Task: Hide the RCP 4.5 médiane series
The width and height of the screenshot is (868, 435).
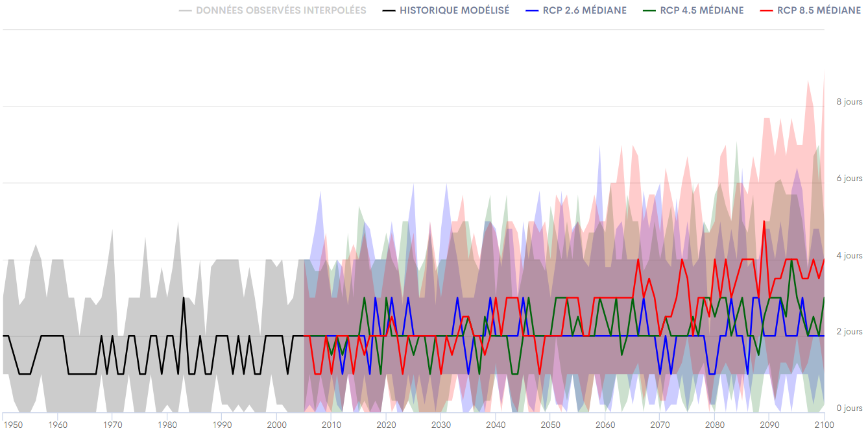Action: coord(693,10)
